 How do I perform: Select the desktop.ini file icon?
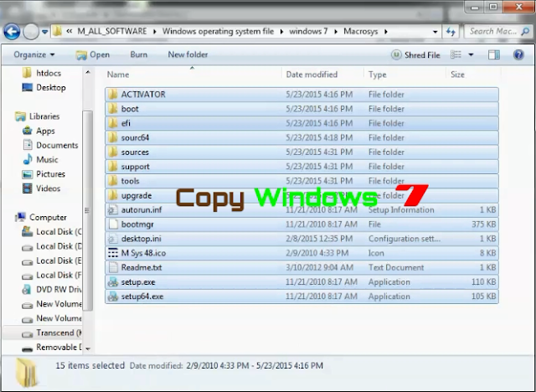point(113,239)
